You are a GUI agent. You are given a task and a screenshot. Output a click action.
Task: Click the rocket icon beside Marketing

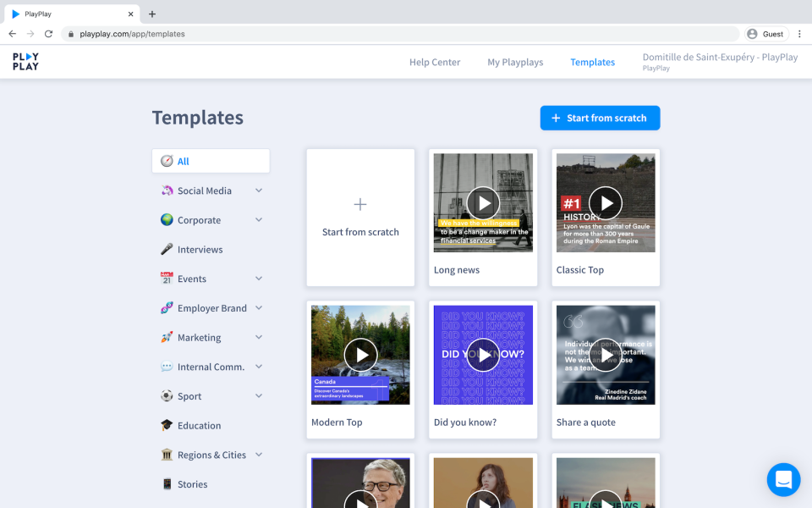[x=167, y=338]
